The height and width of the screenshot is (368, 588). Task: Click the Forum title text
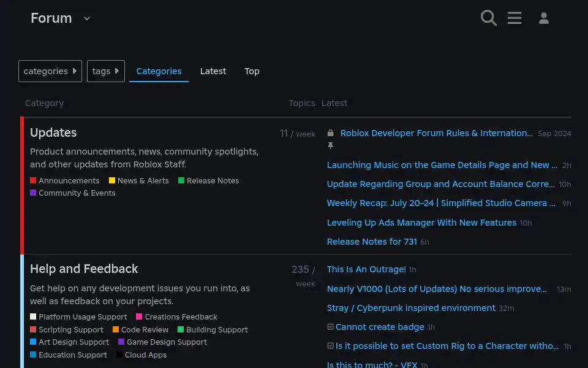click(x=51, y=18)
